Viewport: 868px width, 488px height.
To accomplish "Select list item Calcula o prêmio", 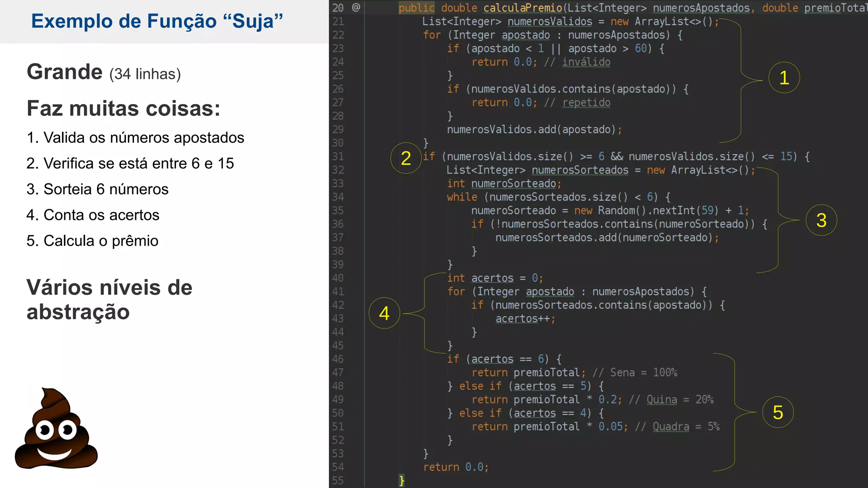I will point(92,241).
